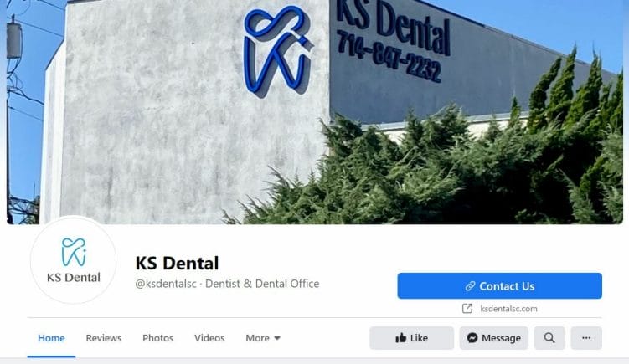Click the thumbs-up icon on Like button

coord(400,338)
